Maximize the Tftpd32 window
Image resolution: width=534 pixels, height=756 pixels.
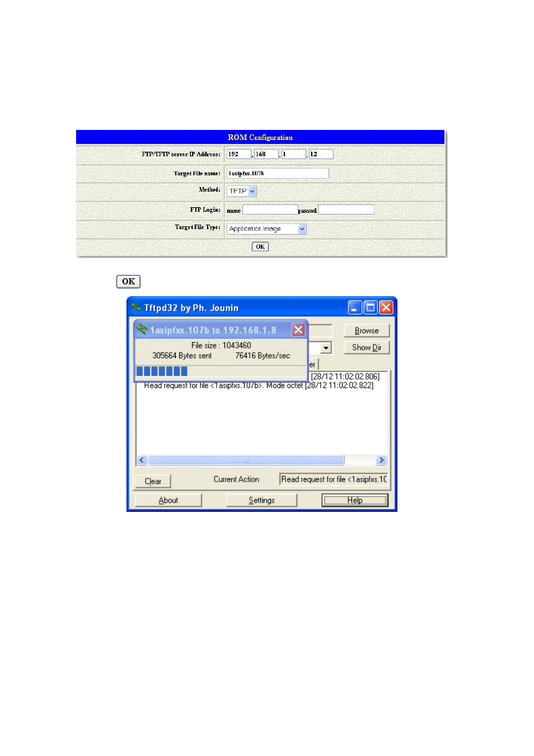[371, 307]
